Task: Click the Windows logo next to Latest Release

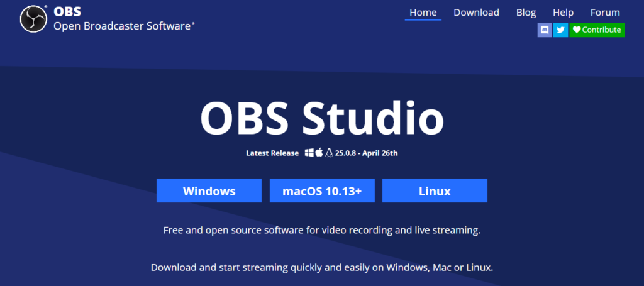Action: [309, 153]
